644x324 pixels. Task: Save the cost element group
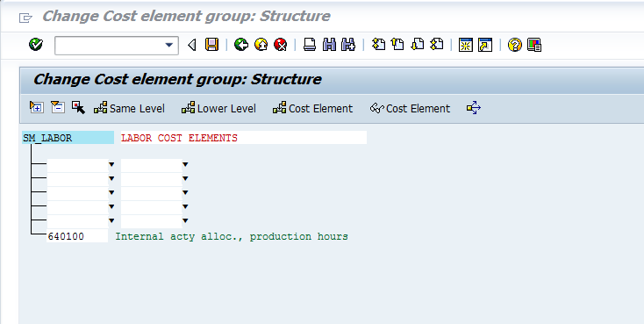212,45
